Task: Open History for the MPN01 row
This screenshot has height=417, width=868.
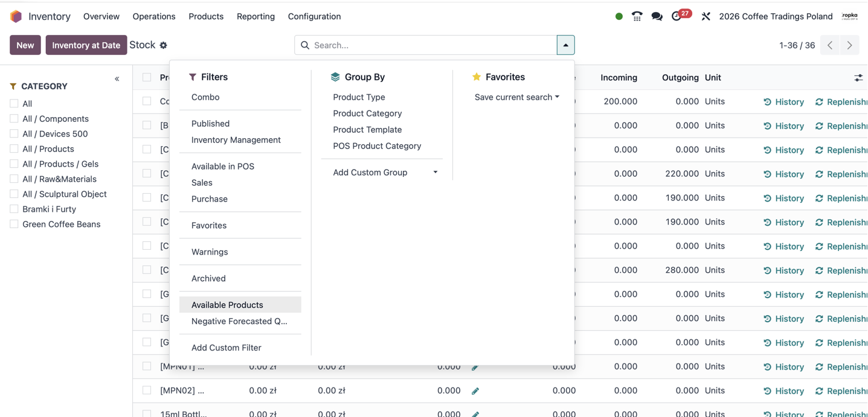Action: click(x=783, y=368)
